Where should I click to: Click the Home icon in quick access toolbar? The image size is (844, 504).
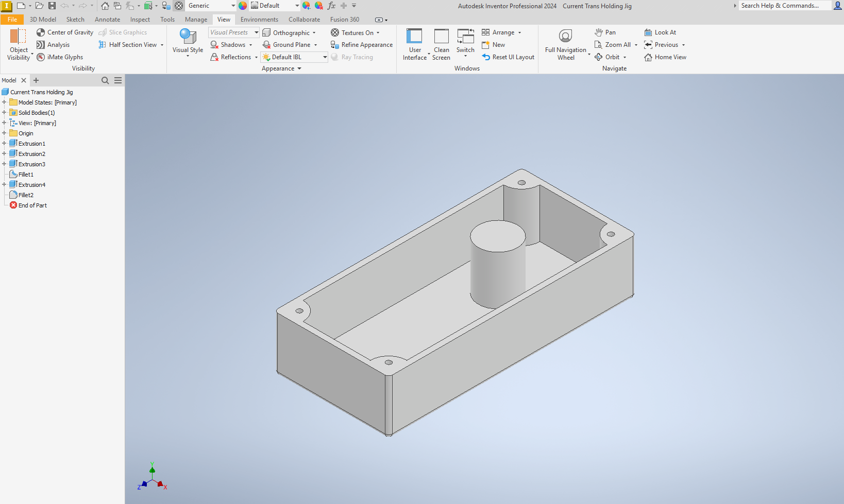[105, 6]
